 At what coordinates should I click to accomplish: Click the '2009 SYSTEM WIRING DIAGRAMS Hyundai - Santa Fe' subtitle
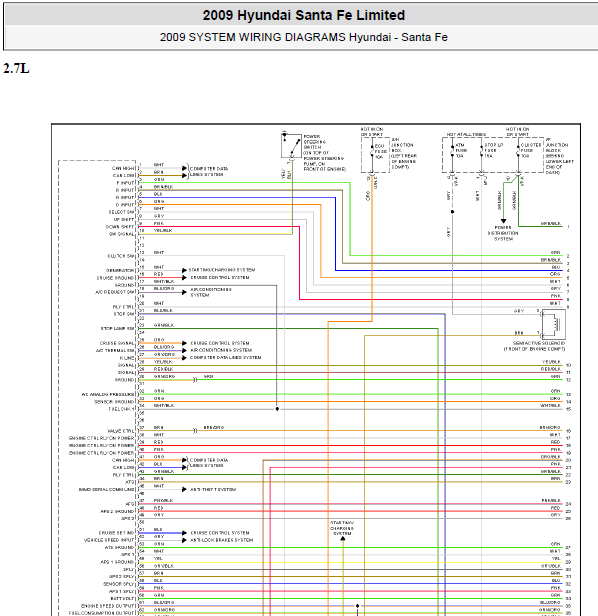tap(303, 37)
